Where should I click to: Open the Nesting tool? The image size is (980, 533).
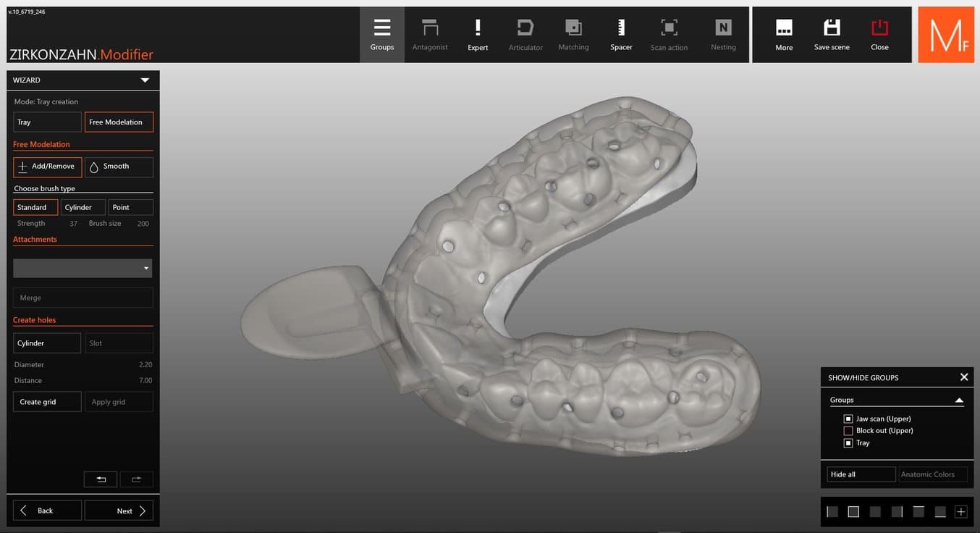(723, 35)
